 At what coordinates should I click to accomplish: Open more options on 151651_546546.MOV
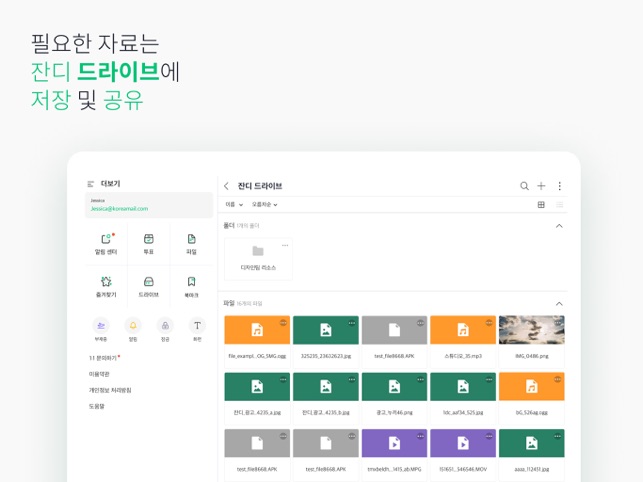[x=489, y=436]
